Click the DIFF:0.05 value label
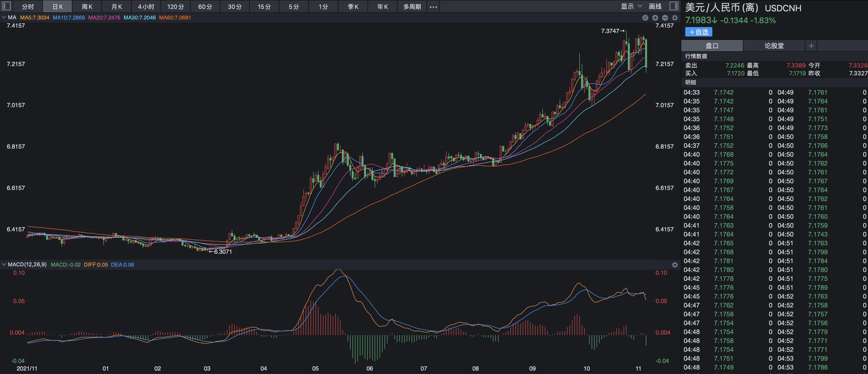This screenshot has width=868, height=374. (x=96, y=265)
